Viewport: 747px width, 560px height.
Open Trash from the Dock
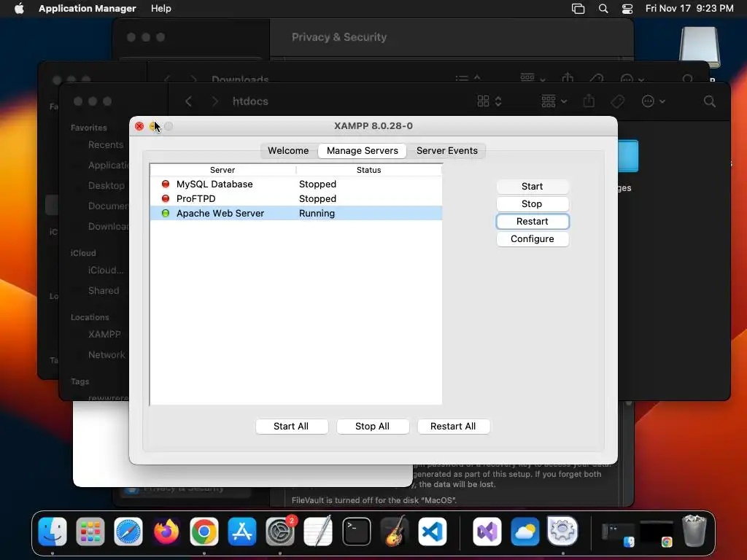click(x=694, y=531)
